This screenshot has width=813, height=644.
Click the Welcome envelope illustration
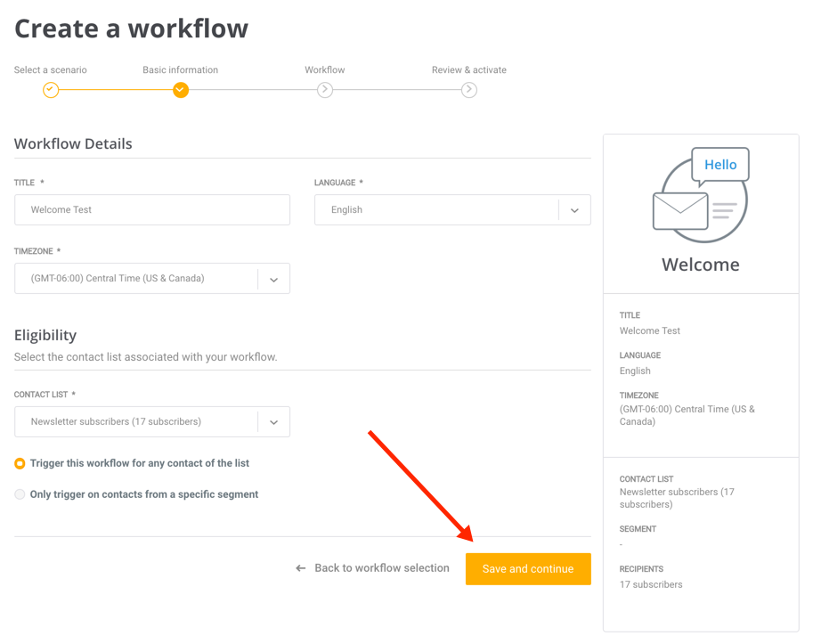point(680,212)
